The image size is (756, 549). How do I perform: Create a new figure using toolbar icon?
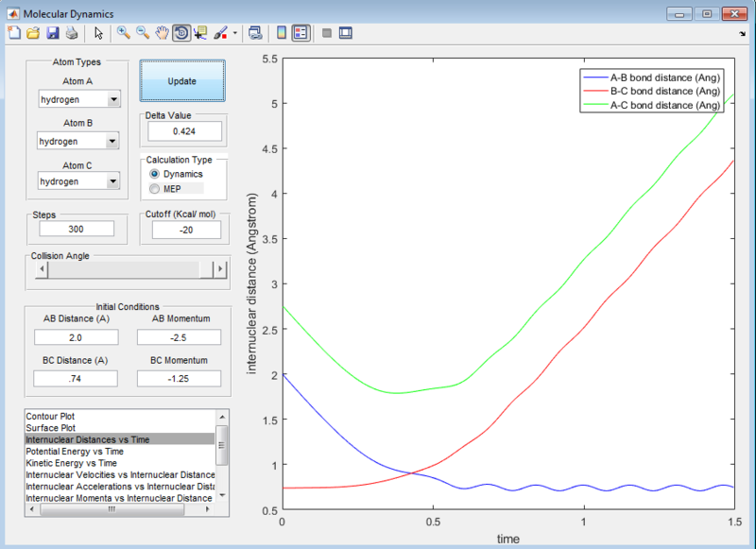click(x=13, y=32)
